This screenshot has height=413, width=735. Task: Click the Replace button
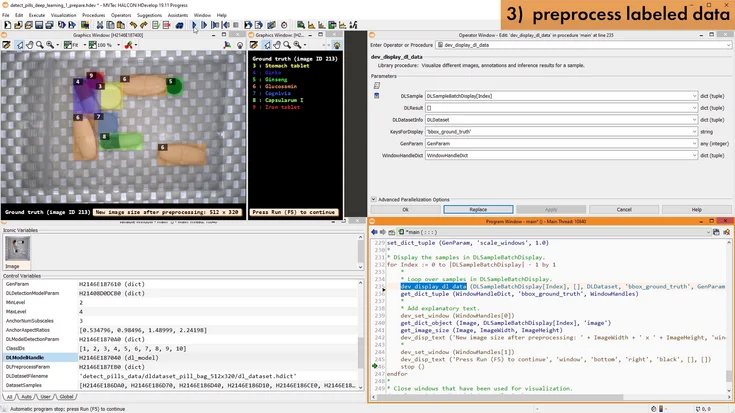pos(478,209)
